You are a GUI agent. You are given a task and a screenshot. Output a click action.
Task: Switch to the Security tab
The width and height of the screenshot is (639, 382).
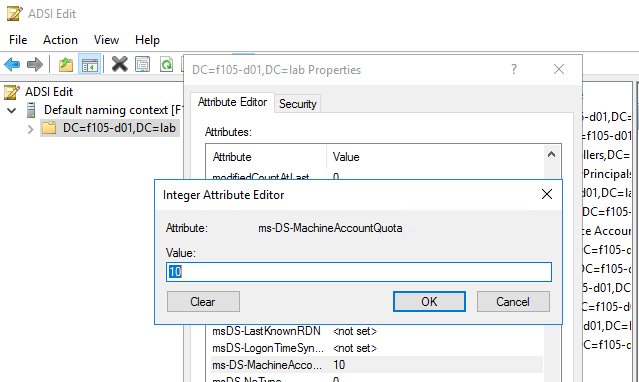click(x=297, y=104)
